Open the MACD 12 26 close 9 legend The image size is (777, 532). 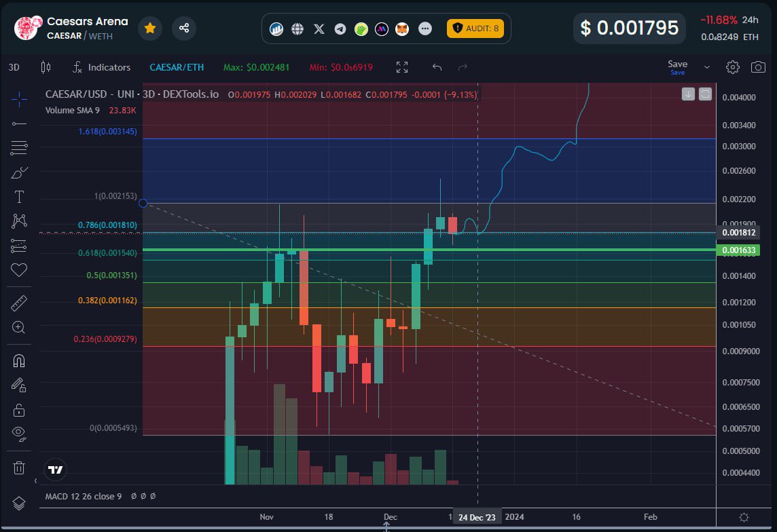click(x=84, y=496)
